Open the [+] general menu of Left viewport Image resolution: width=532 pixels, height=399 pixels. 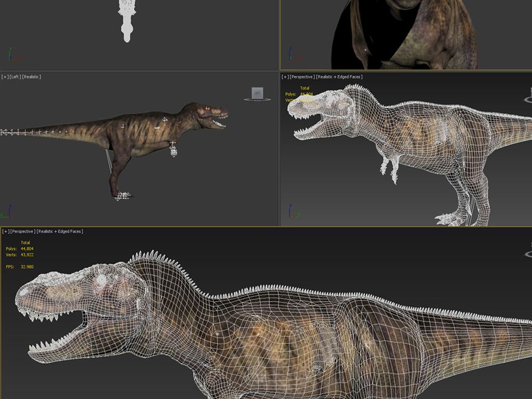[x=5, y=77]
